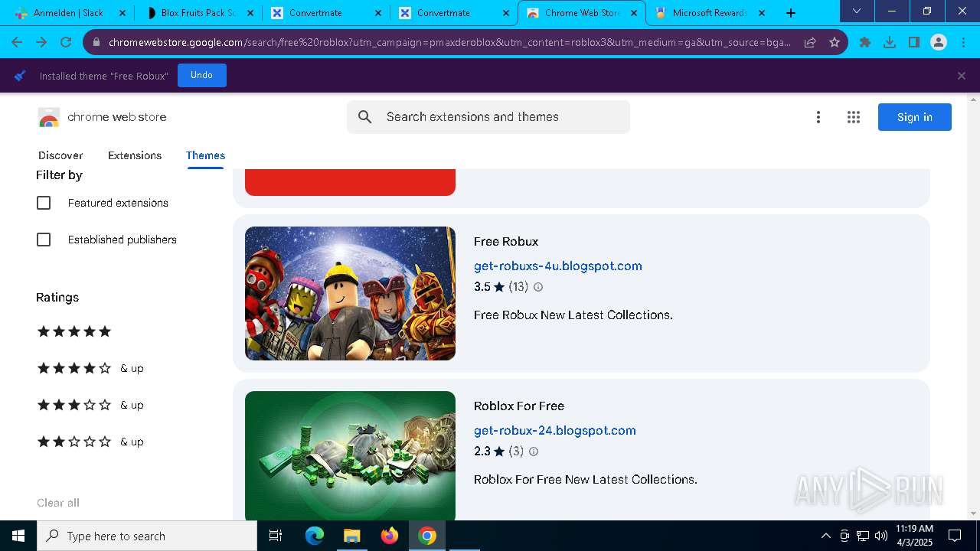Open Windows notification center
The image size is (980, 551).
coord(955,536)
